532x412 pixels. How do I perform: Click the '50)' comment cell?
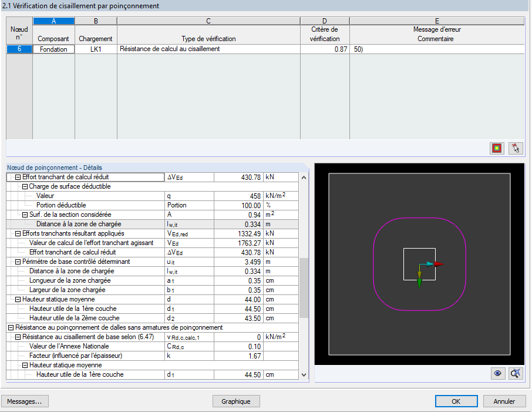click(x=437, y=49)
